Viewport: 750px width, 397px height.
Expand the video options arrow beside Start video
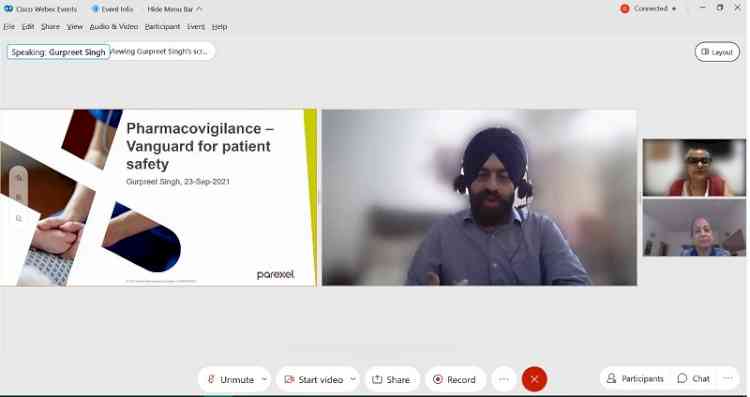(353, 379)
